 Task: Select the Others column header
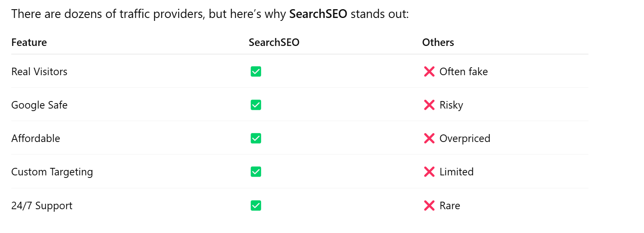(x=438, y=42)
